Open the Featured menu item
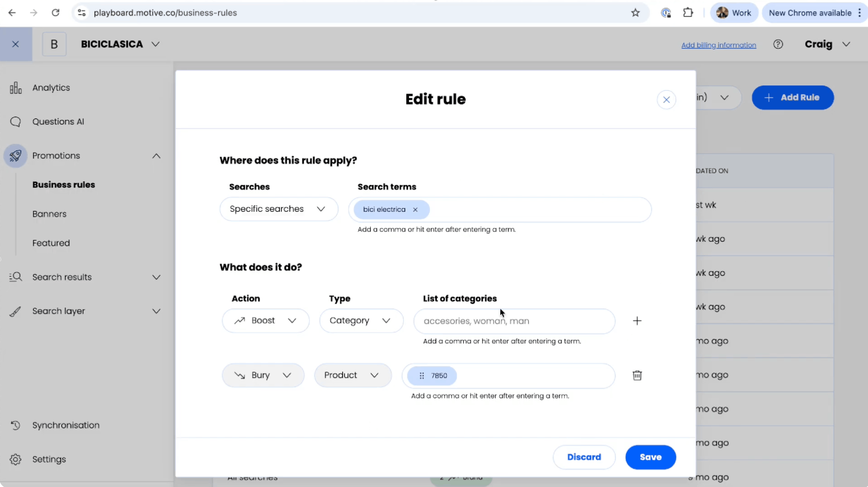Viewport: 868px width, 487px height. [51, 243]
